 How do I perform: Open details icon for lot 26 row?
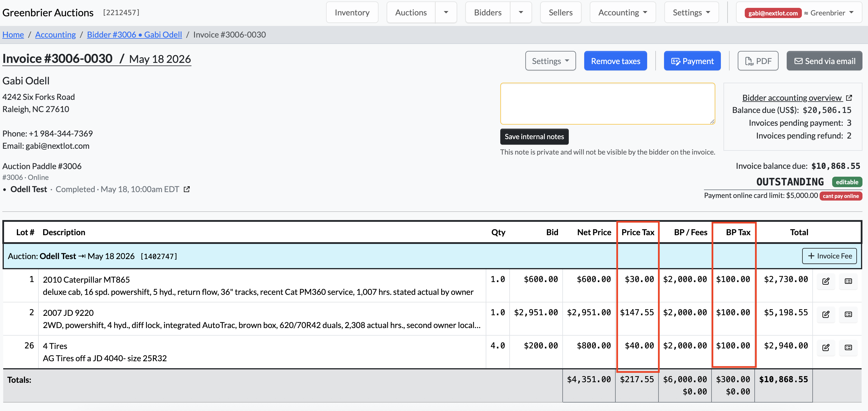[x=848, y=347]
